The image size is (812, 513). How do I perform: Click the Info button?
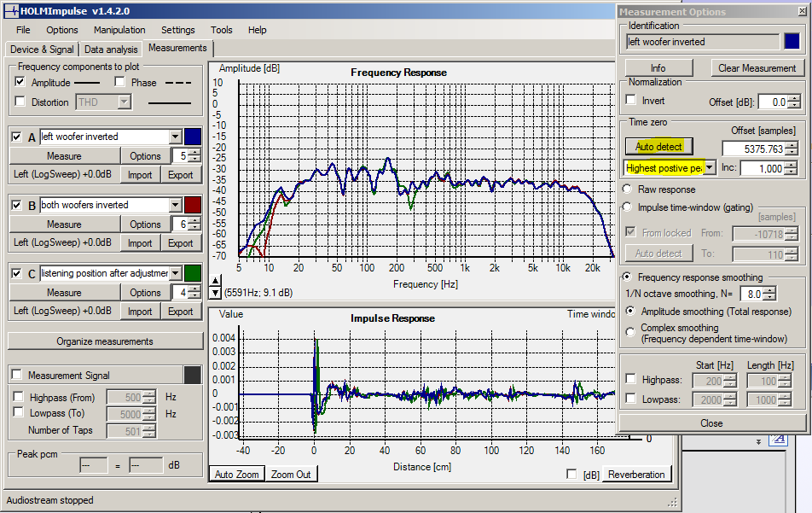[658, 68]
